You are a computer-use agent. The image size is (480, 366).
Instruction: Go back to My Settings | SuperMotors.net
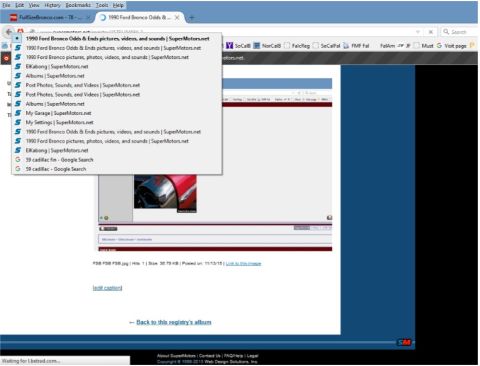click(x=117, y=123)
